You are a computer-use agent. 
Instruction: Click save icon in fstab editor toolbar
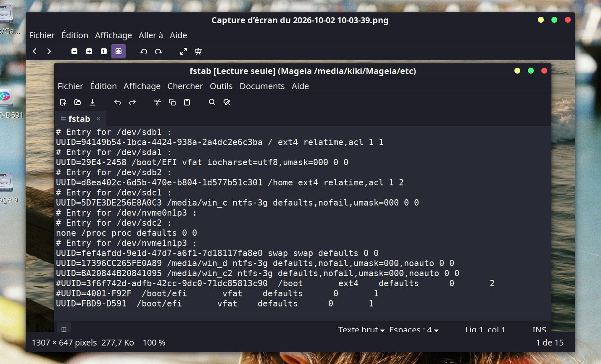(92, 102)
